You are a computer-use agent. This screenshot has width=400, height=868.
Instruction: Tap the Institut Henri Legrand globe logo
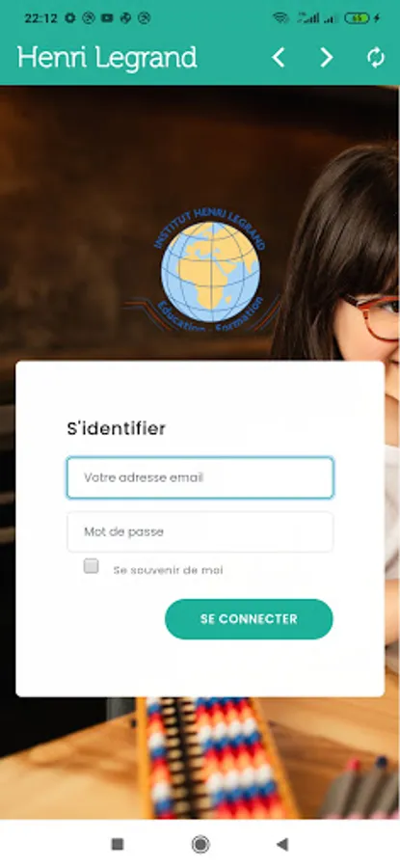[x=210, y=269]
